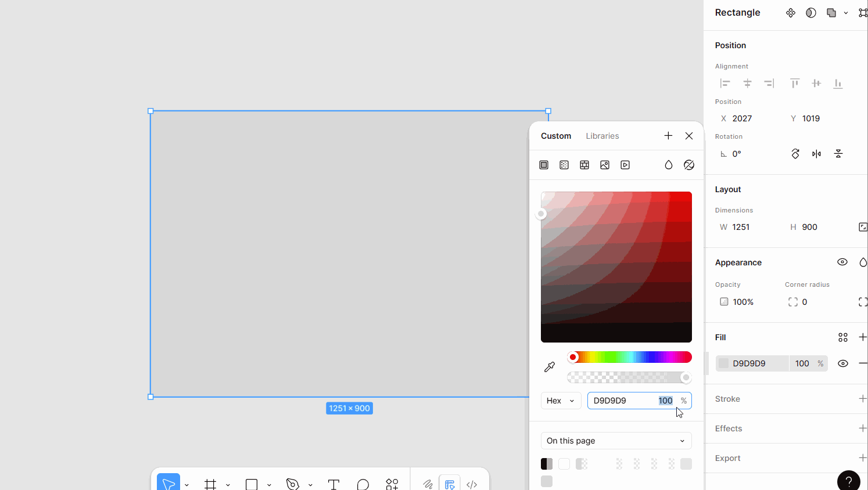Choose the pattern fill type icon
Screen dimensions: 868x490
[584, 165]
